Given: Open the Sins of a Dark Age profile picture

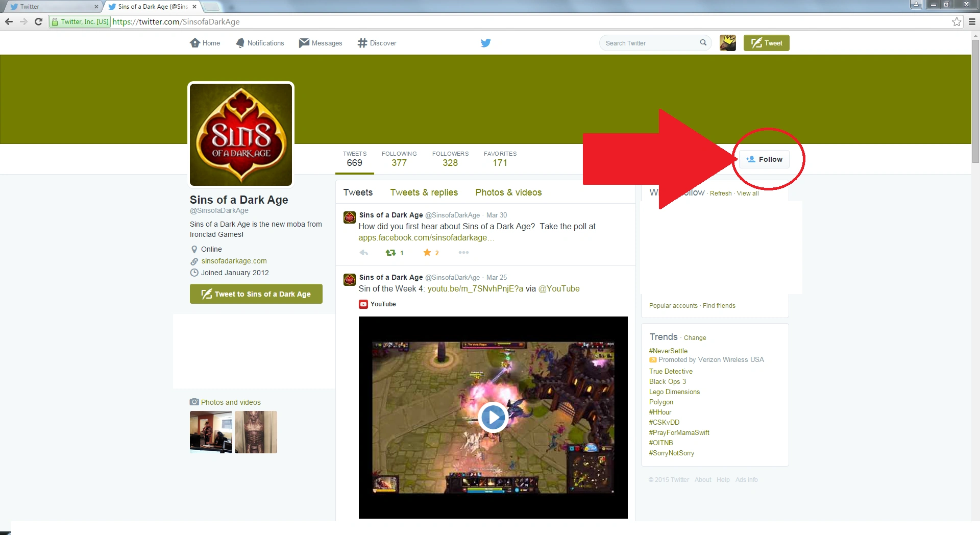Looking at the screenshot, I should coord(241,134).
